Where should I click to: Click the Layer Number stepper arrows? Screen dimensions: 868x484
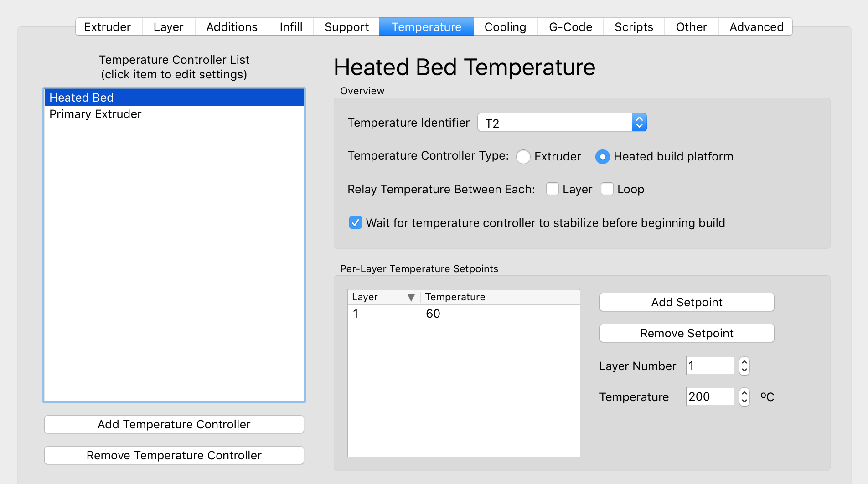[744, 366]
